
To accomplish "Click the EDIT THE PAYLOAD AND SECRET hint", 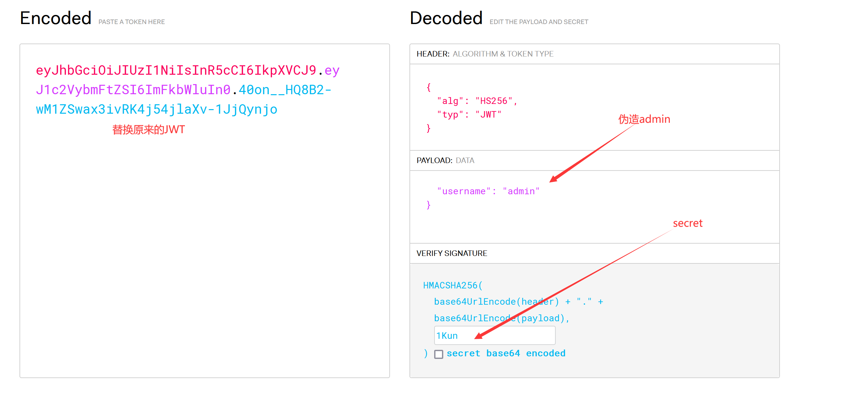I will tap(538, 22).
